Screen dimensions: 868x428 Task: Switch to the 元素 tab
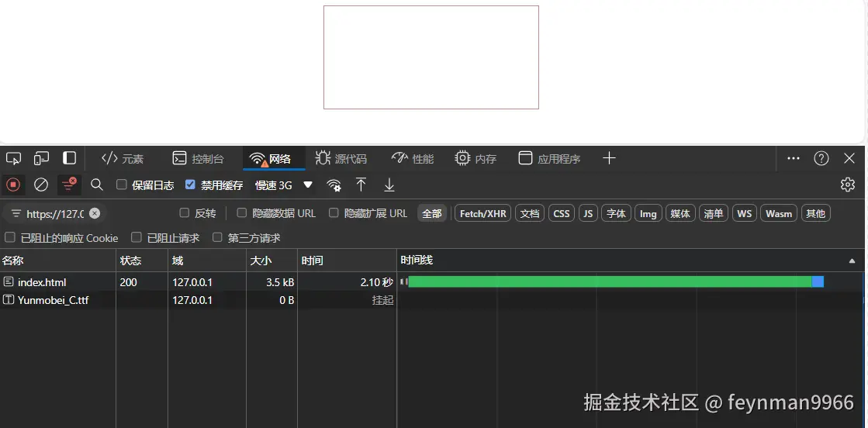(x=123, y=159)
